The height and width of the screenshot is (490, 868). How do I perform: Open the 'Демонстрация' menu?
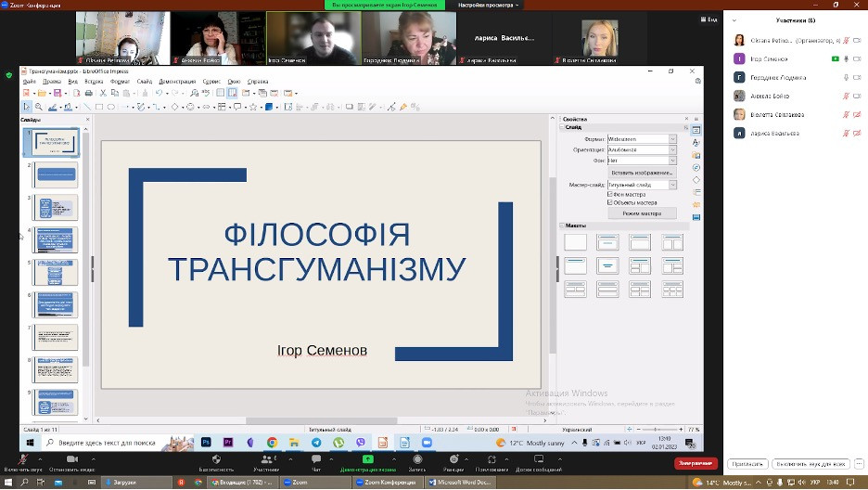tap(176, 82)
